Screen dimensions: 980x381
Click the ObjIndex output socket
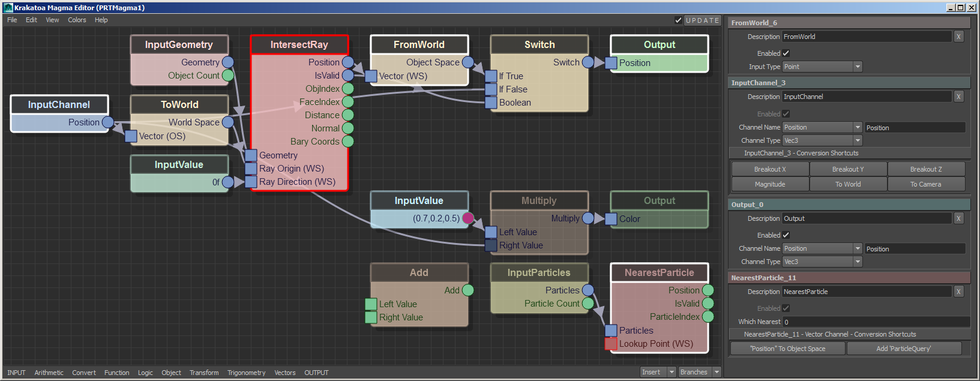pyautogui.click(x=348, y=89)
